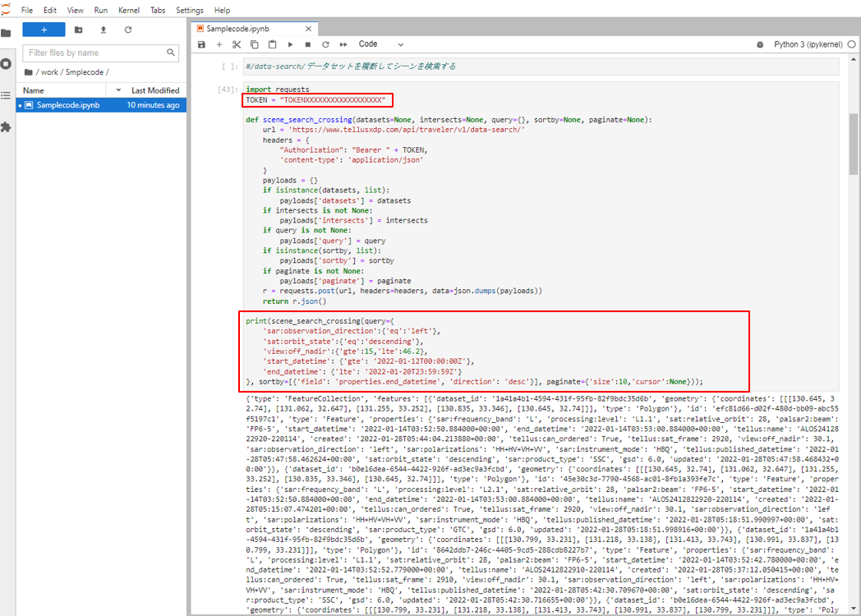Image resolution: width=861 pixels, height=616 pixels.
Task: Click the 'view:off_nadir' query line
Action: pos(345,352)
